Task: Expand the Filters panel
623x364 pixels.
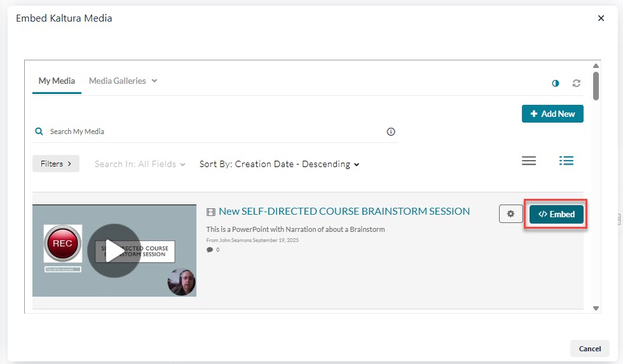Action: pyautogui.click(x=56, y=164)
